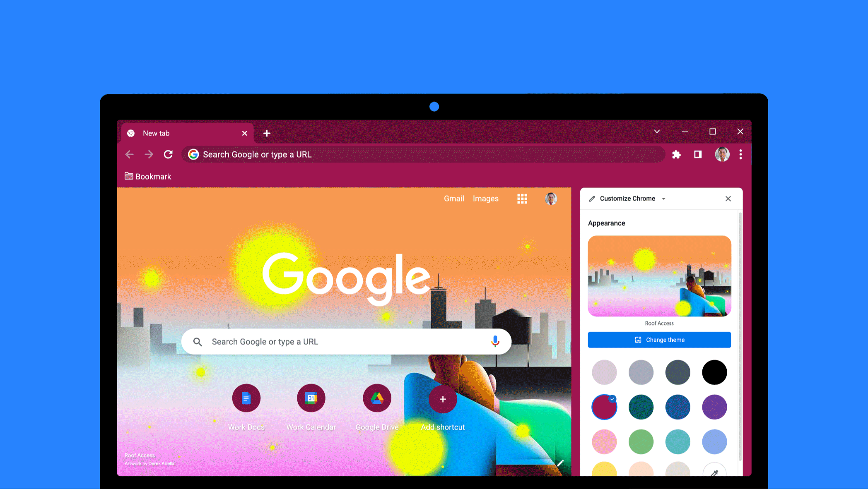Viewport: 868px width, 489px height.
Task: Toggle the Bookmark bar folder
Action: [x=147, y=176]
